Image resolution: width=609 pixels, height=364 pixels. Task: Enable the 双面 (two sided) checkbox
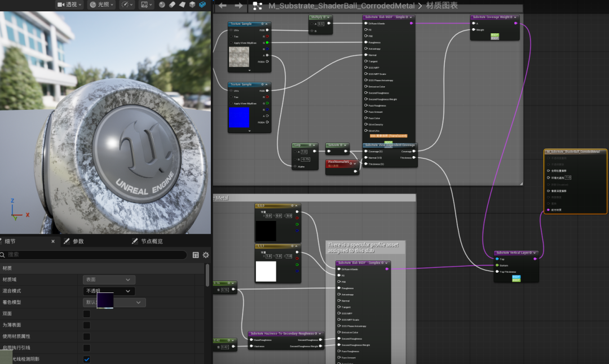[x=87, y=313]
